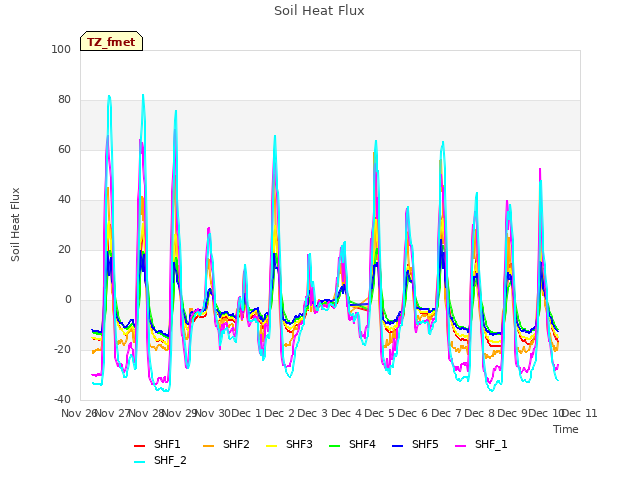
Task: Toggle SHF5 series in legend
Action: 415,444
